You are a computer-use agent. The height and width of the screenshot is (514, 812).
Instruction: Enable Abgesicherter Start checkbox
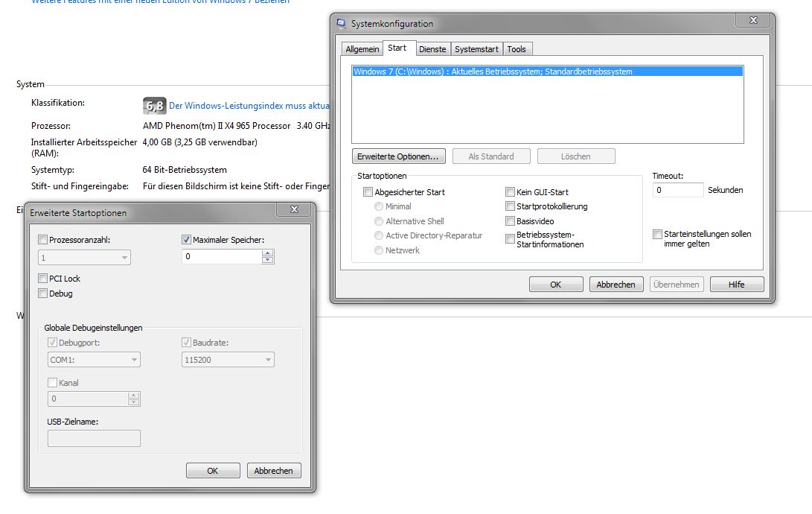pyautogui.click(x=368, y=192)
